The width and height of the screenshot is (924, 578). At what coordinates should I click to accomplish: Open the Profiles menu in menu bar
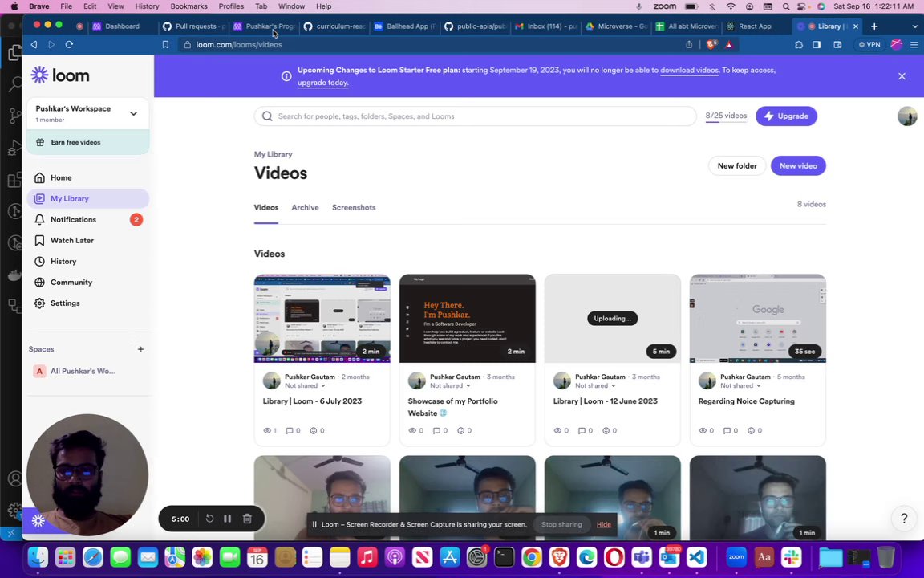[231, 6]
